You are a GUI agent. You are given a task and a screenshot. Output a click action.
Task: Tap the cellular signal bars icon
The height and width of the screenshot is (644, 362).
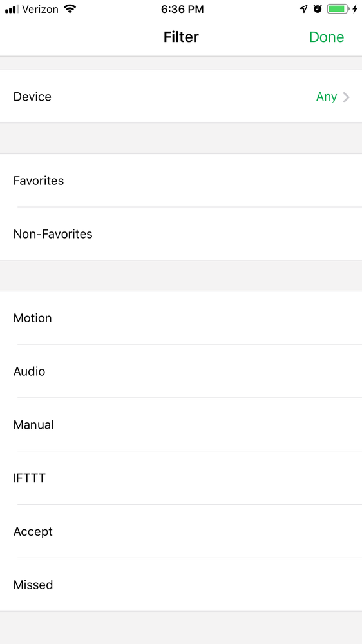[x=12, y=10]
